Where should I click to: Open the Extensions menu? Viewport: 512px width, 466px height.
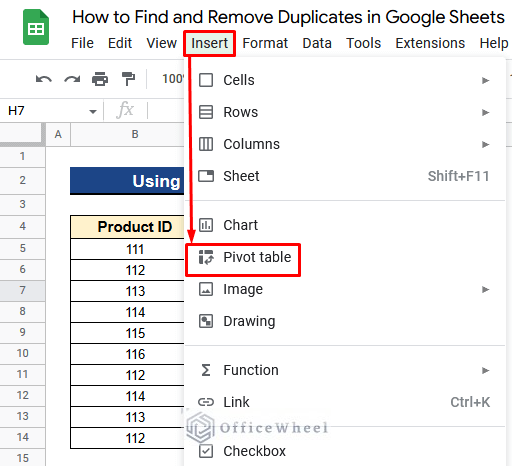(430, 43)
